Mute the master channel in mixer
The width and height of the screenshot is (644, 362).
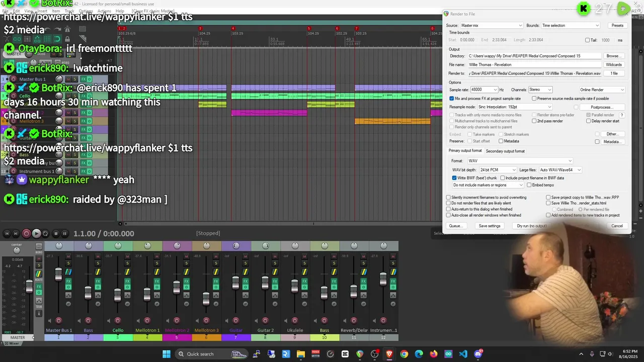[x=39, y=258]
